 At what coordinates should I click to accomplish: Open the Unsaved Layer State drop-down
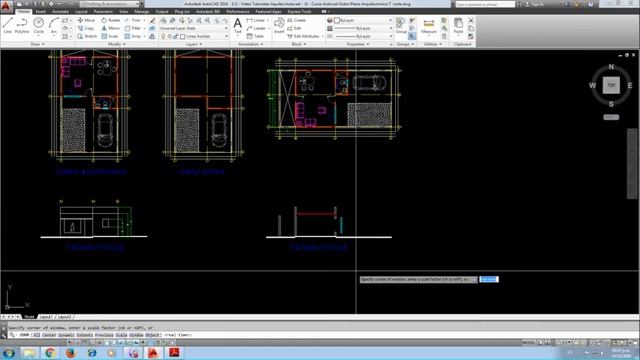click(194, 28)
